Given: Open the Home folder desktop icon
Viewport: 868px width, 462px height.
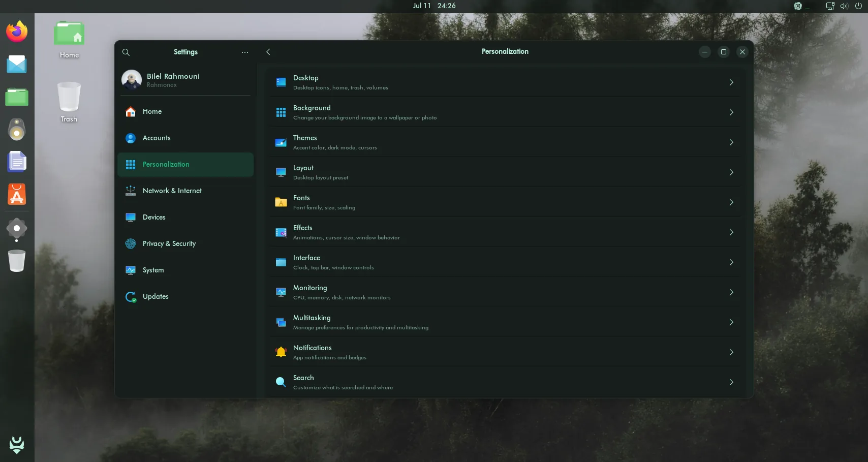Looking at the screenshot, I should click(69, 40).
